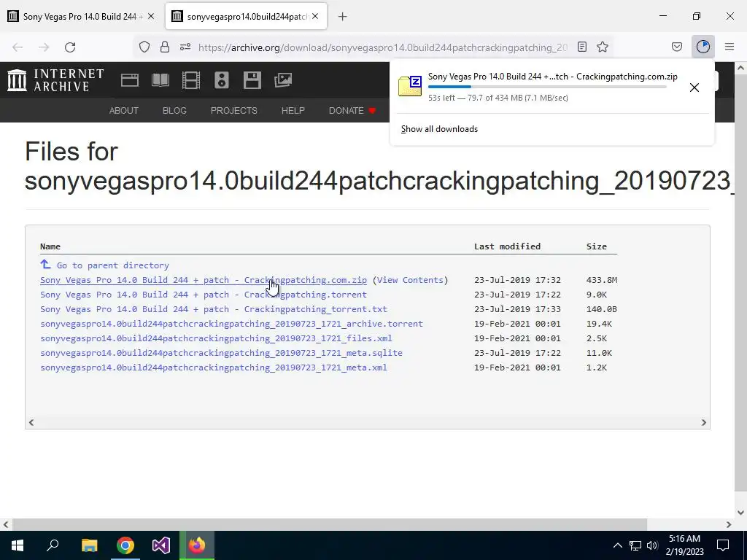Click the browser forward arrow

coord(44,47)
